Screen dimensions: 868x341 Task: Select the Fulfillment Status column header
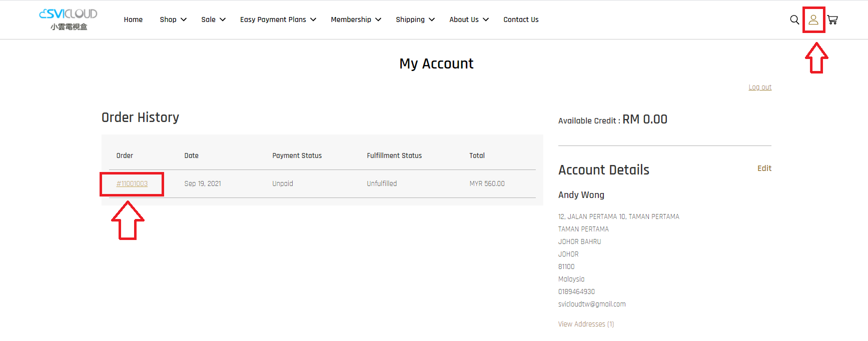pos(394,155)
